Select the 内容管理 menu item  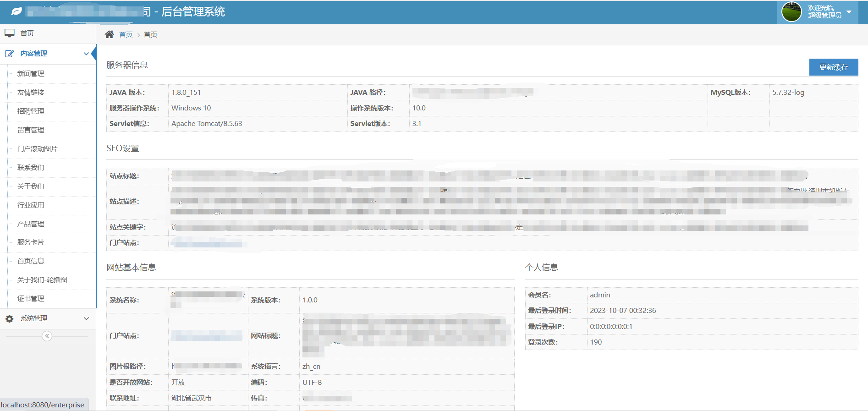[34, 54]
